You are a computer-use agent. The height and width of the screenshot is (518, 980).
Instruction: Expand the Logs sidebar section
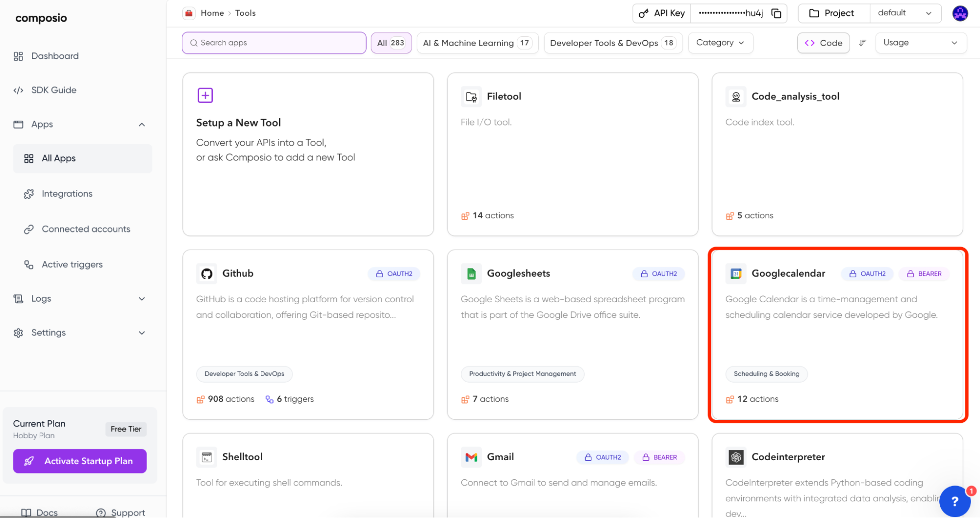(x=79, y=298)
